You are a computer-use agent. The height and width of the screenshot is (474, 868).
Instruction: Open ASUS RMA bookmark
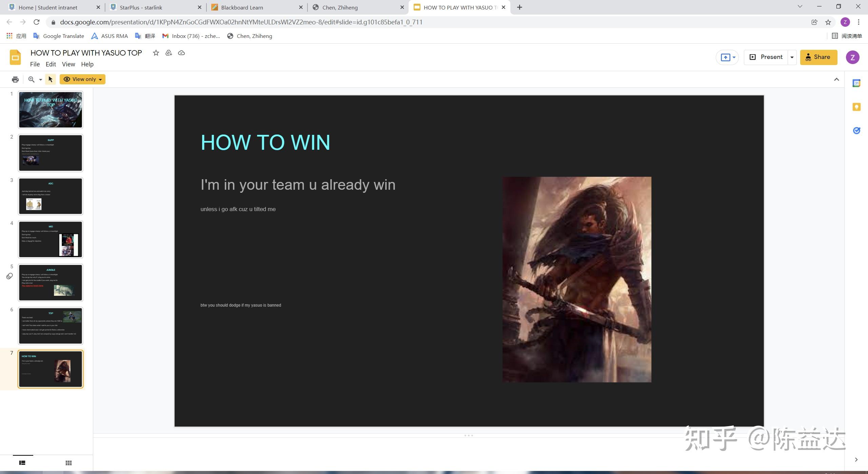[x=110, y=36]
